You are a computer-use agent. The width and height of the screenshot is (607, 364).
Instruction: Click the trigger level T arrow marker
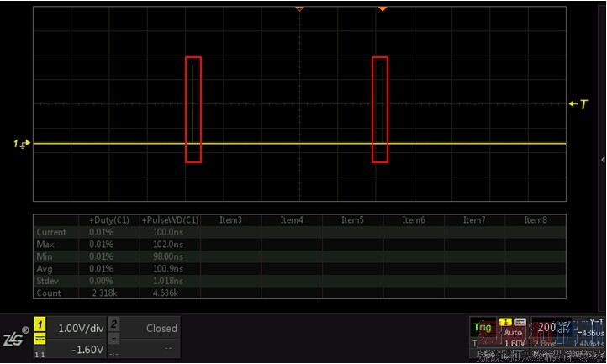[x=578, y=103]
